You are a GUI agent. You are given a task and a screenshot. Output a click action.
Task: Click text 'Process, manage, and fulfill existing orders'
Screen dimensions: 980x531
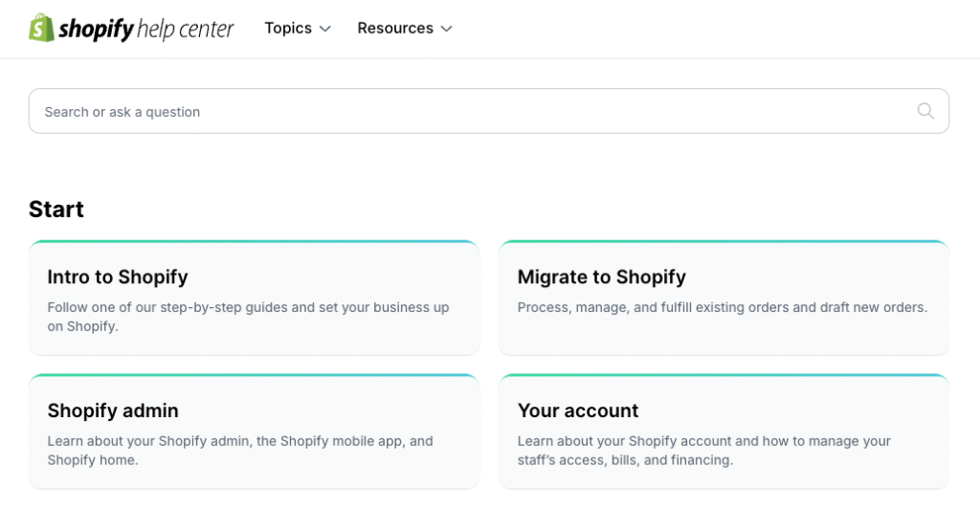(x=654, y=307)
